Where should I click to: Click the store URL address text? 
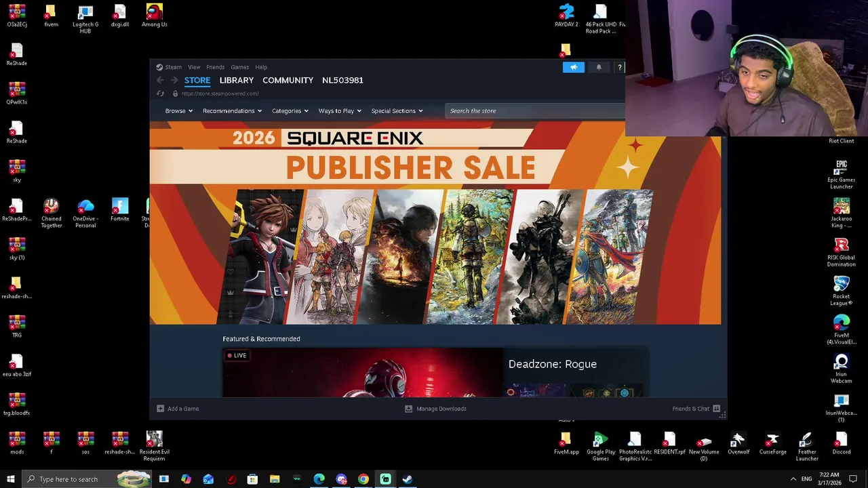pyautogui.click(x=220, y=94)
